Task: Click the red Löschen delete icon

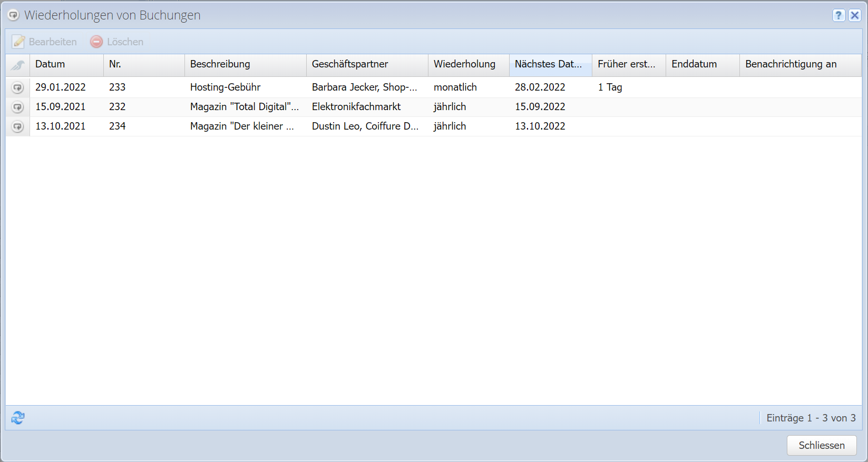Action: [96, 42]
